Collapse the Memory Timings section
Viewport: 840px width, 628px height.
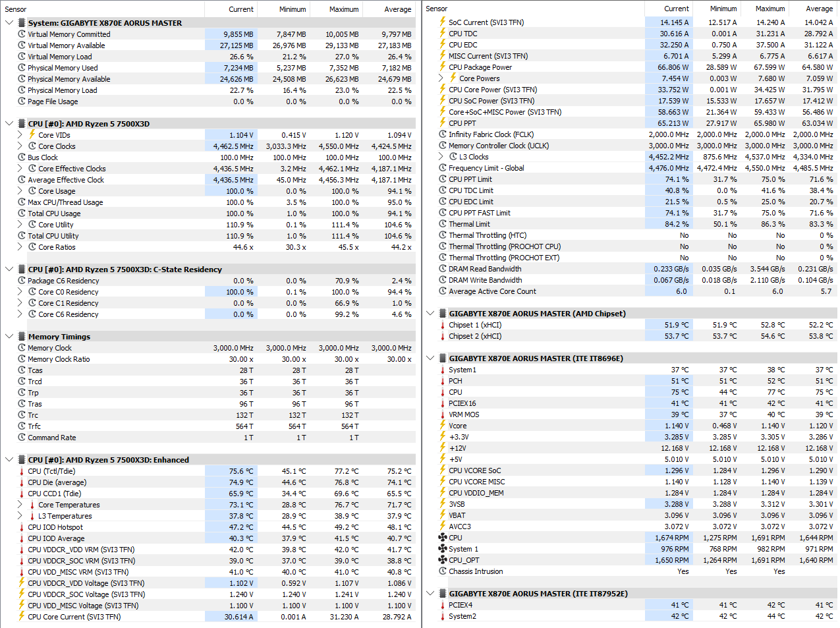click(9, 337)
